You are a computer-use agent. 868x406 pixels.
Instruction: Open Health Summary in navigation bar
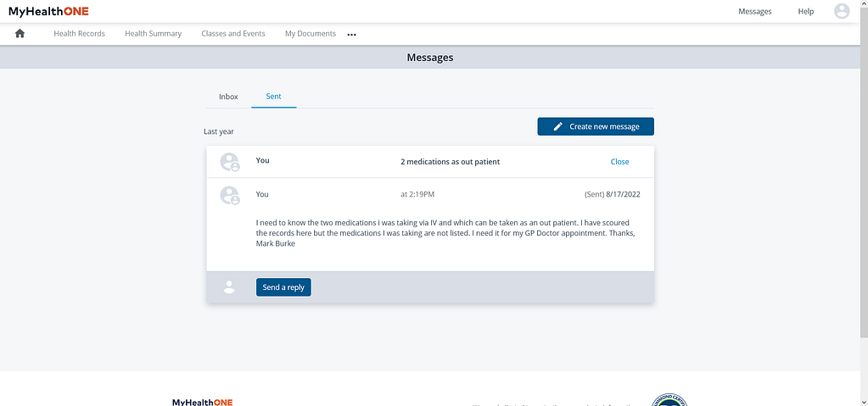pyautogui.click(x=154, y=33)
